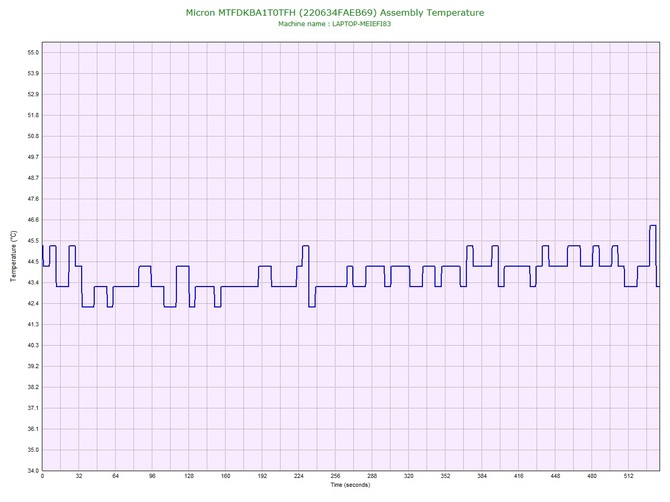Viewport: 670px width, 502px height.
Task: Click the Temperature (°C) vertical axis label
Action: point(14,256)
